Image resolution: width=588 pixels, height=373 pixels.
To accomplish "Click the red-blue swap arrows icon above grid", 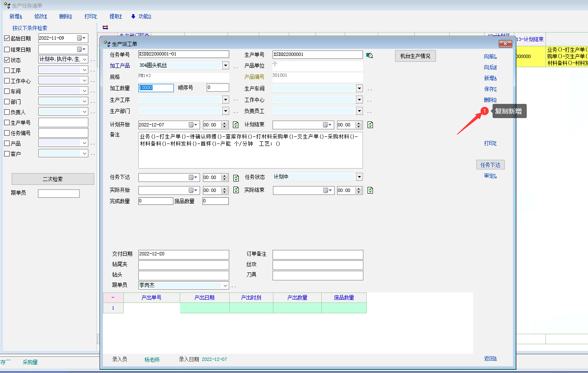I will (105, 28).
